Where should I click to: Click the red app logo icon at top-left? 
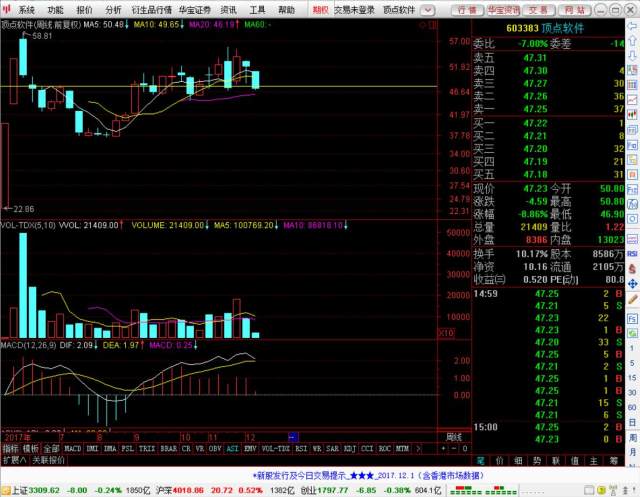point(8,9)
